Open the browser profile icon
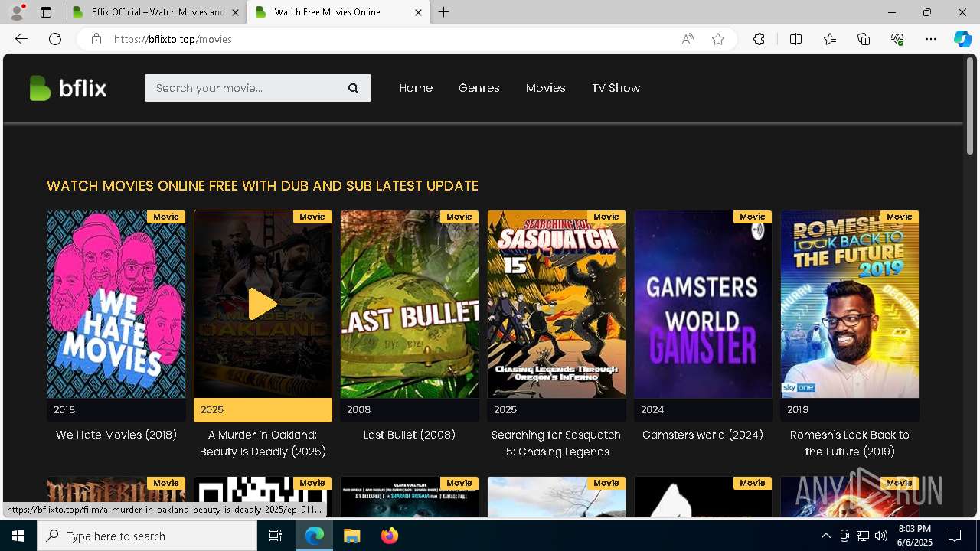Screen dimensions: 980x551 tap(17, 12)
